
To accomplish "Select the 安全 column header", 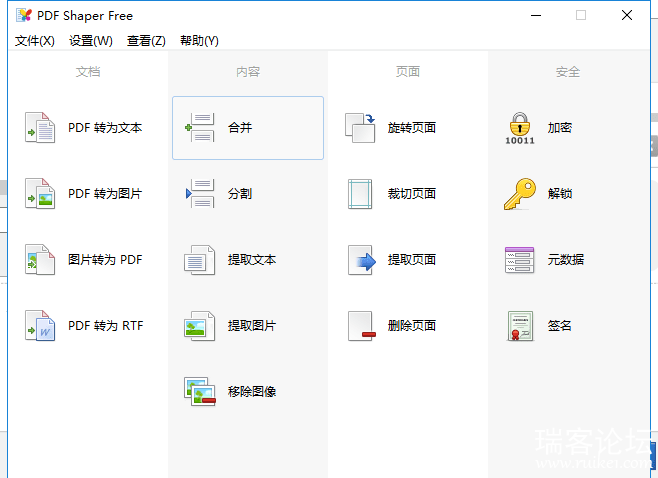I will [568, 72].
